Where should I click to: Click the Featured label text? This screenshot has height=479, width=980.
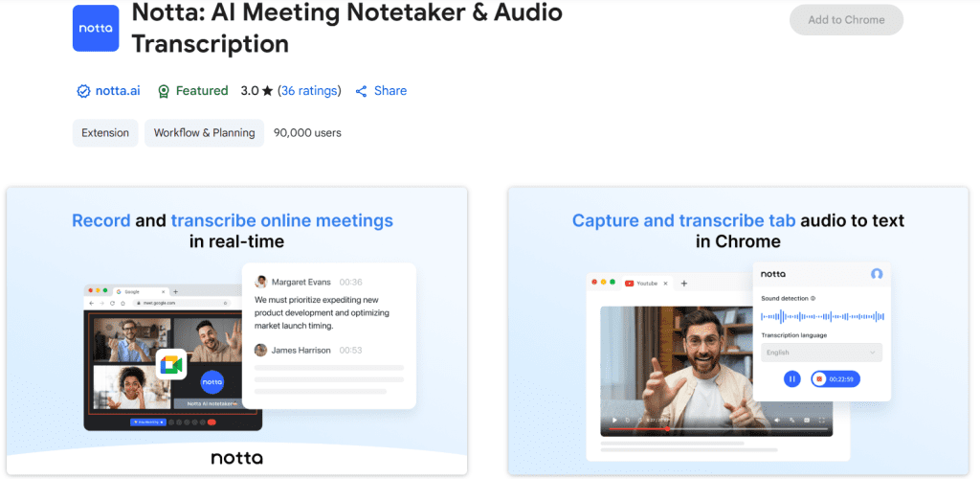point(201,91)
